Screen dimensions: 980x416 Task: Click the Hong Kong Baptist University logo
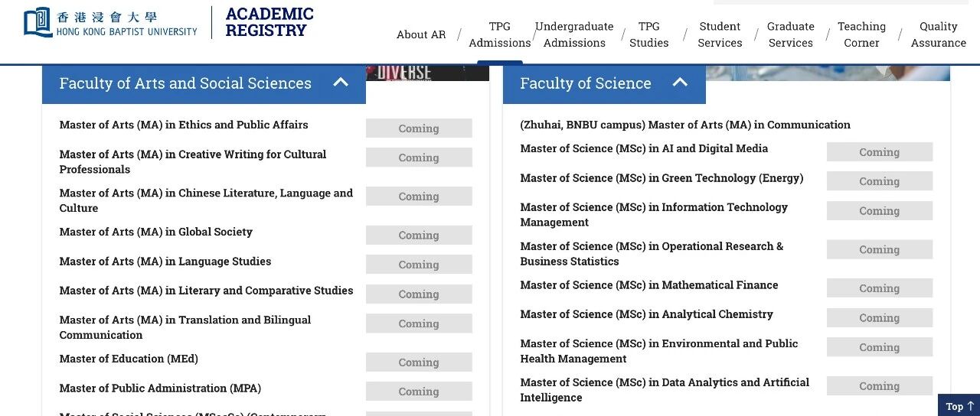[110, 22]
